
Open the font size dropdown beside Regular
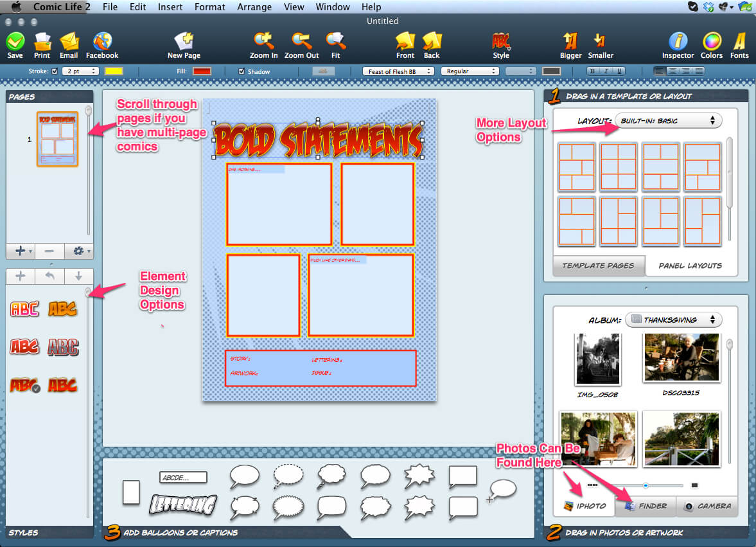tap(520, 71)
